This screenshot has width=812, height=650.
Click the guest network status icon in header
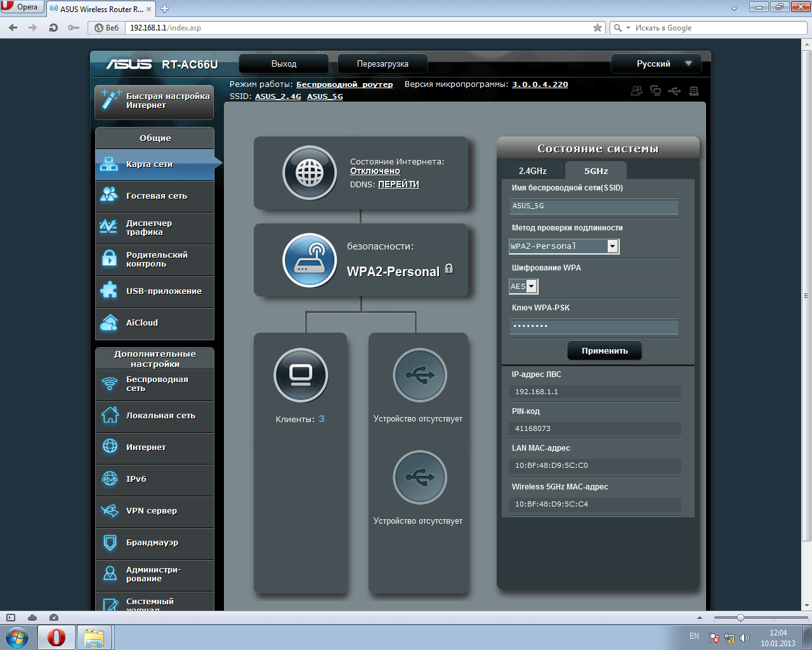(636, 91)
